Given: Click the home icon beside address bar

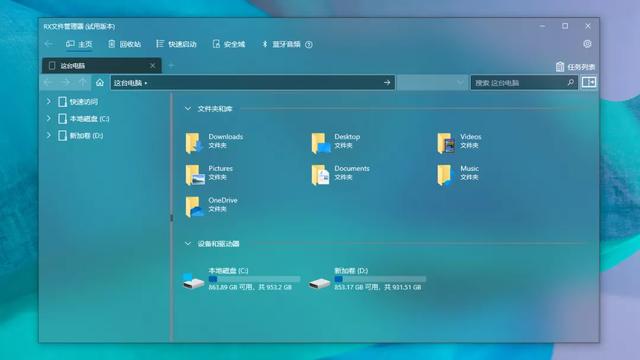Looking at the screenshot, I should click(100, 83).
